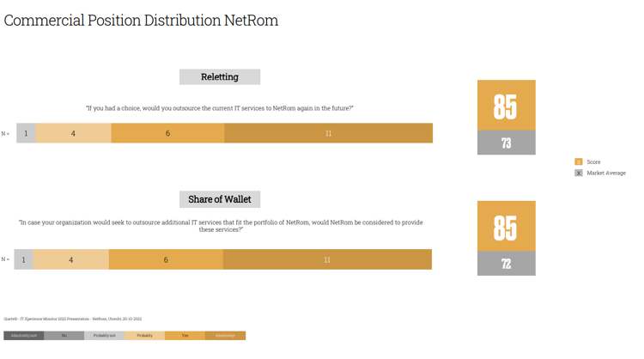
Task: Select the Reletting score box showing 85
Action: [506, 105]
